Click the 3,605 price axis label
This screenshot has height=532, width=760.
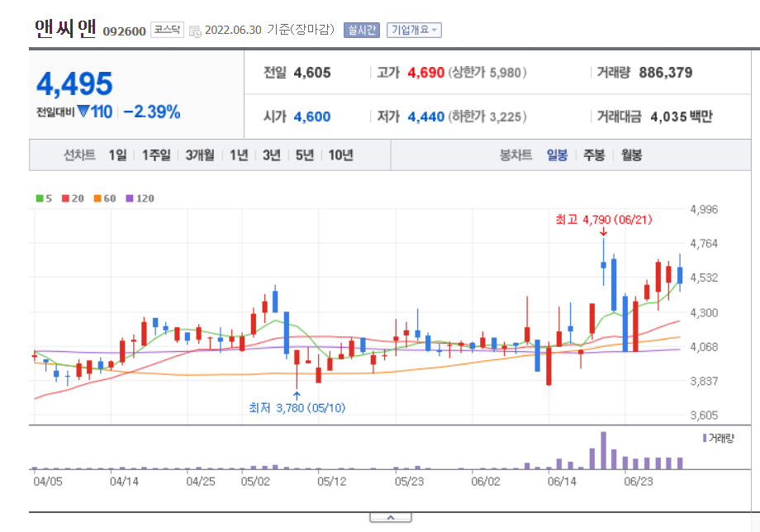coord(704,416)
